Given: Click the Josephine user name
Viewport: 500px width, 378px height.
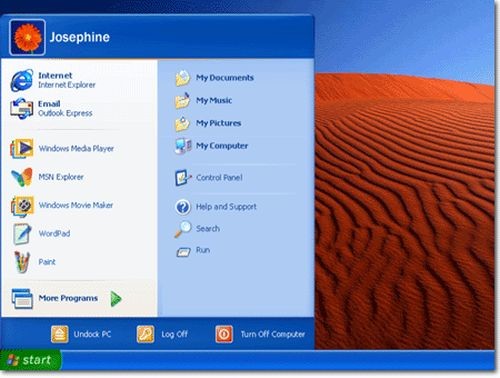Looking at the screenshot, I should (x=80, y=37).
